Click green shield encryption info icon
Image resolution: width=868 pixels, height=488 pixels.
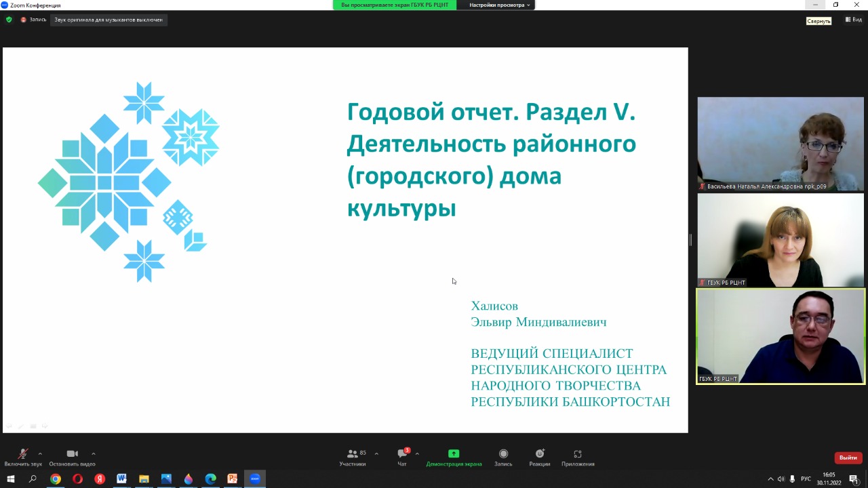[x=9, y=20]
